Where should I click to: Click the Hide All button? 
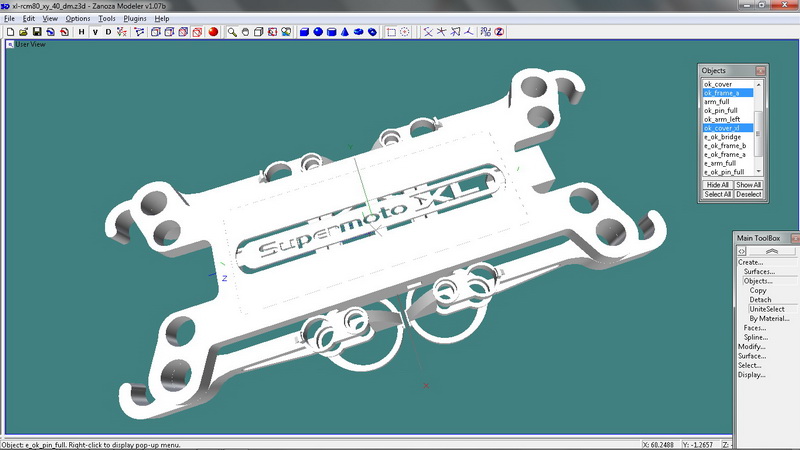pyautogui.click(x=717, y=185)
